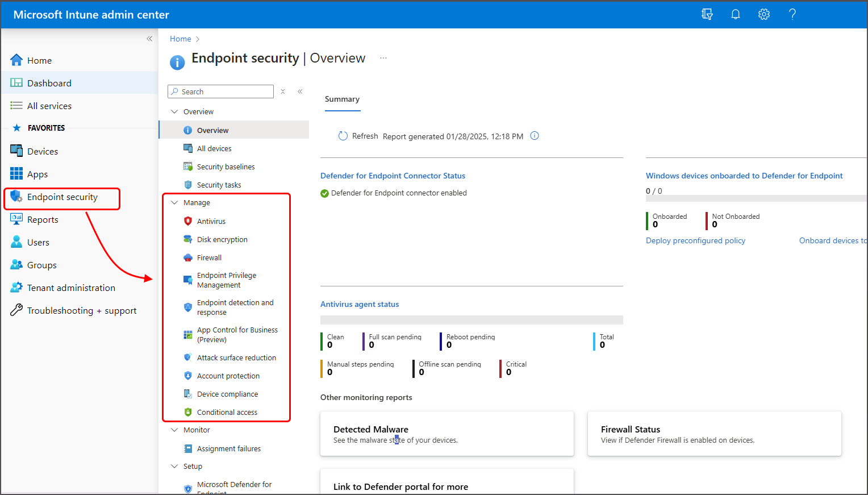
Task: Select the Users sidebar icon
Action: (38, 242)
